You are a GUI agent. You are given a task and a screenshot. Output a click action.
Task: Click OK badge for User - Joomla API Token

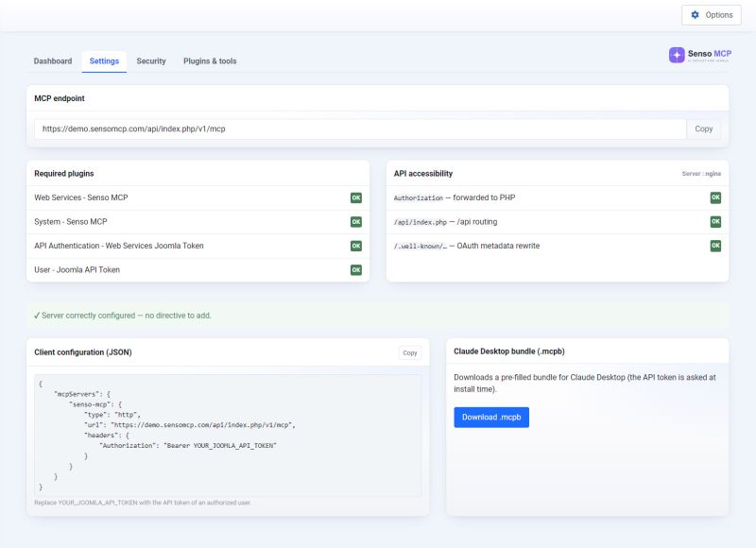[356, 270]
